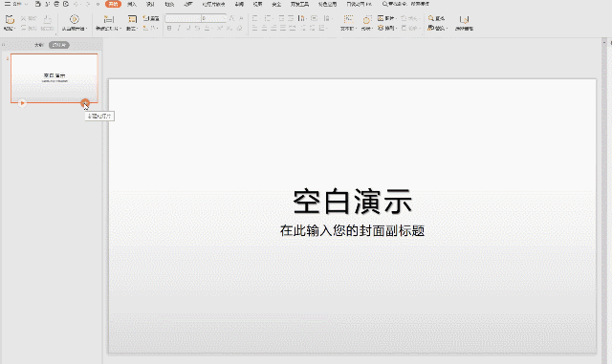Viewport: 612px width, 364px height.
Task: Click the Replace (替换) icon
Action: tap(431, 28)
